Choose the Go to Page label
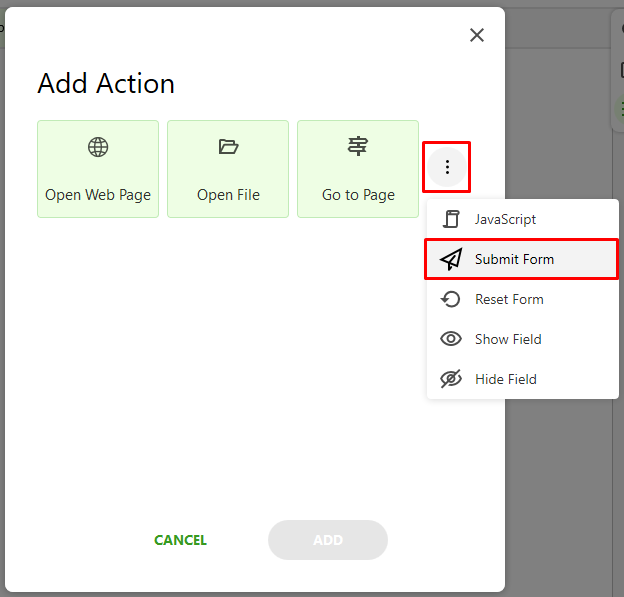Screen dimensions: 624x597 click(358, 195)
